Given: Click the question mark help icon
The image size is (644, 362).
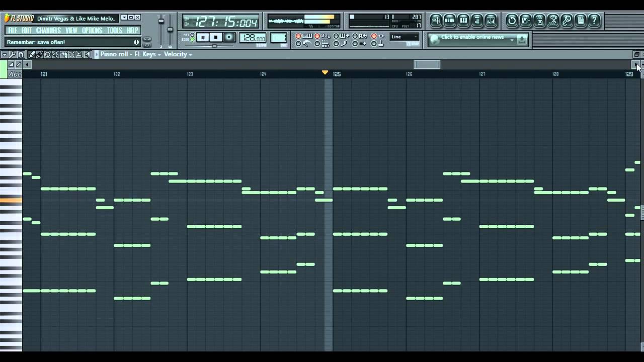Looking at the screenshot, I should (594, 21).
